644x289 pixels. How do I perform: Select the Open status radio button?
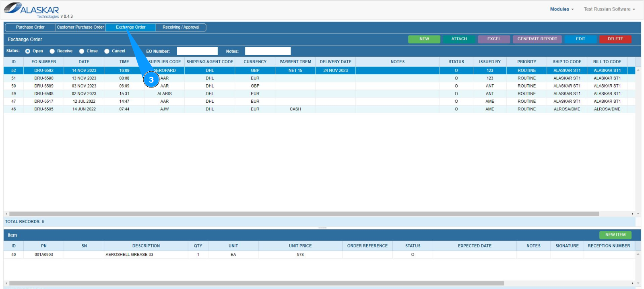[28, 51]
